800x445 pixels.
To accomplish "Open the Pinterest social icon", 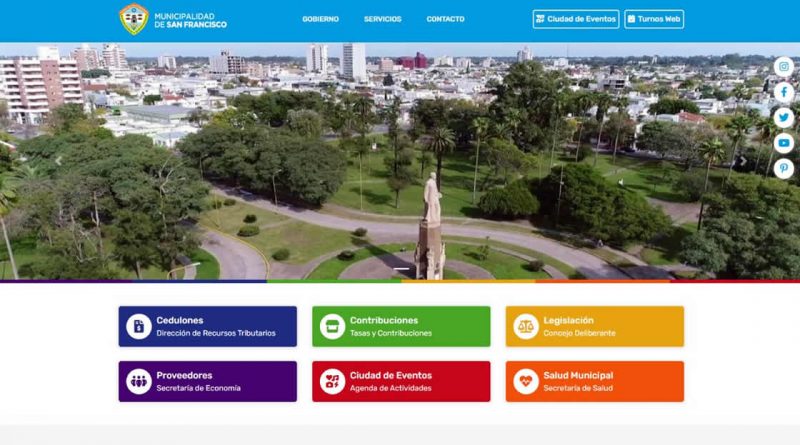I will pos(784,168).
